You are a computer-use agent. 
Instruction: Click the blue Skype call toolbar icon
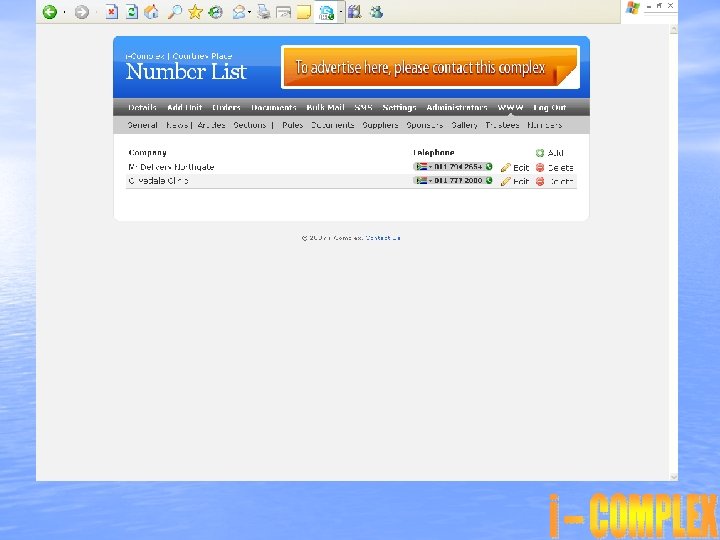click(326, 13)
